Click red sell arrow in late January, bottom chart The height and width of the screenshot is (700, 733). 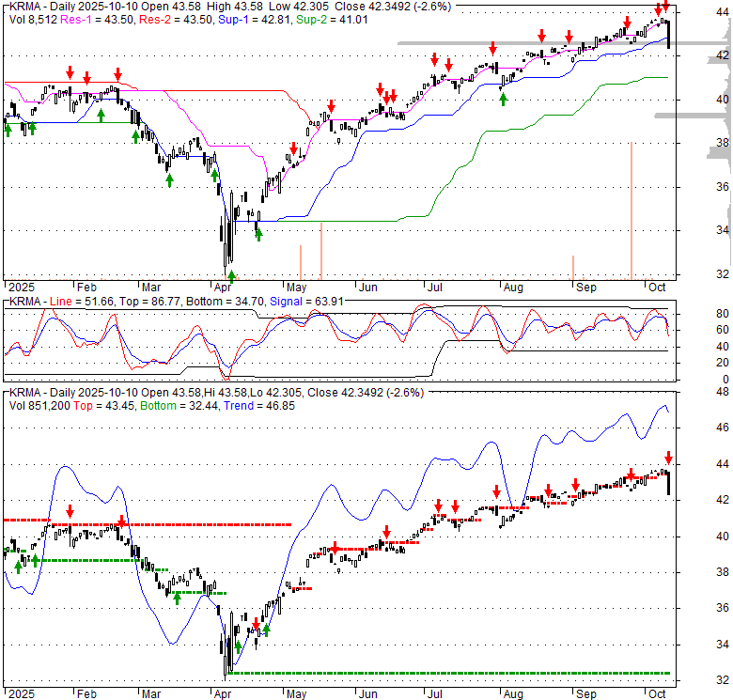tap(70, 511)
